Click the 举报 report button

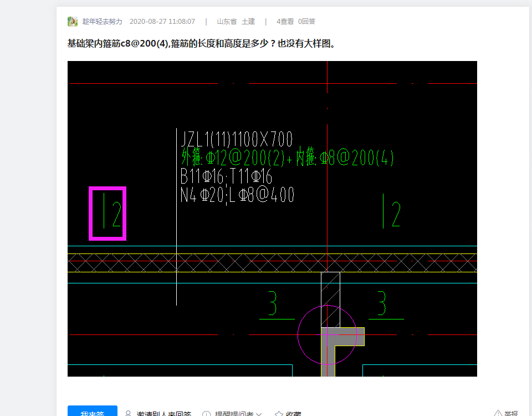506,413
